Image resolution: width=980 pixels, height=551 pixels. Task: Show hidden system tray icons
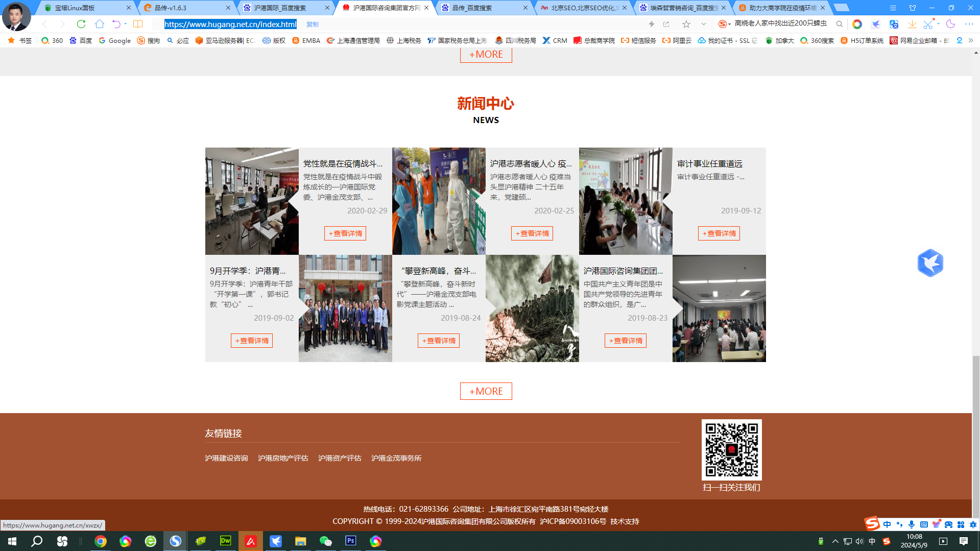(835, 541)
